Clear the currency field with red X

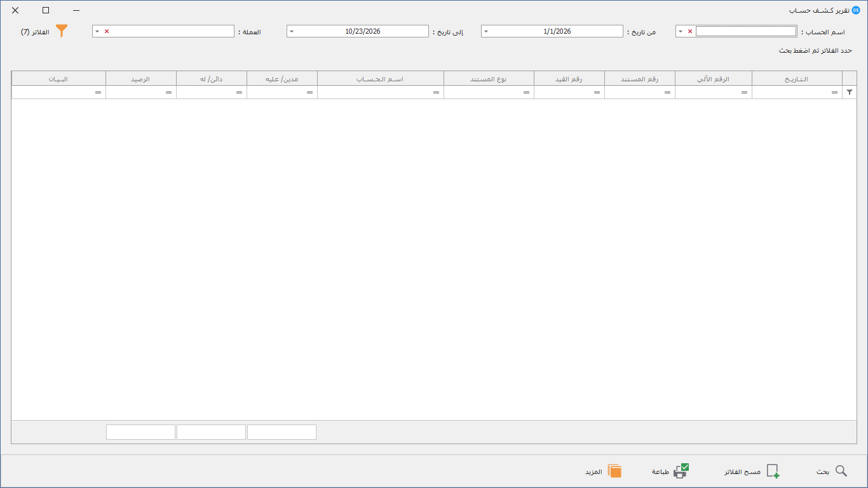tap(106, 31)
